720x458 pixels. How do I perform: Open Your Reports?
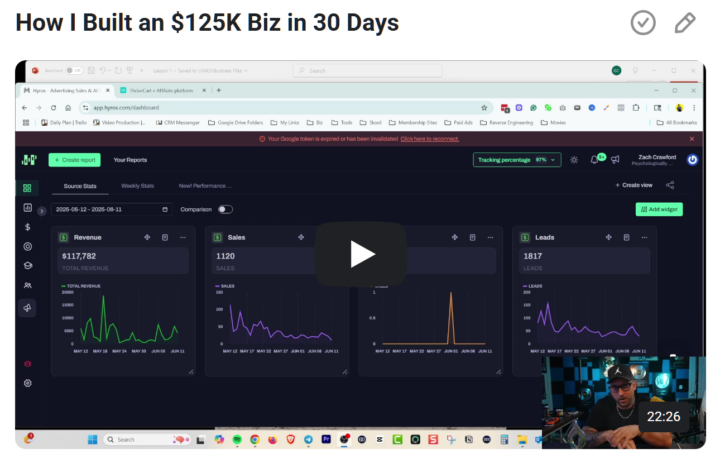[x=130, y=160]
